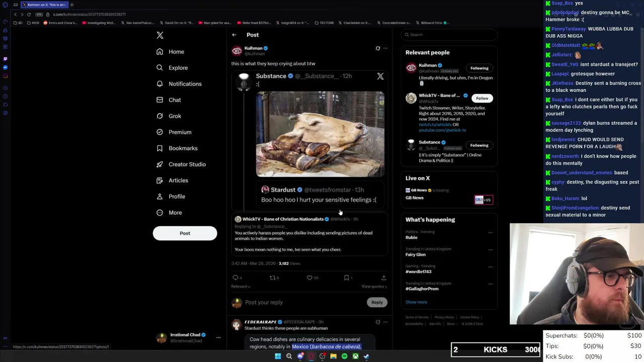644x362 pixels.
Task: Open Grok in X sidebar
Action: pos(169,116)
